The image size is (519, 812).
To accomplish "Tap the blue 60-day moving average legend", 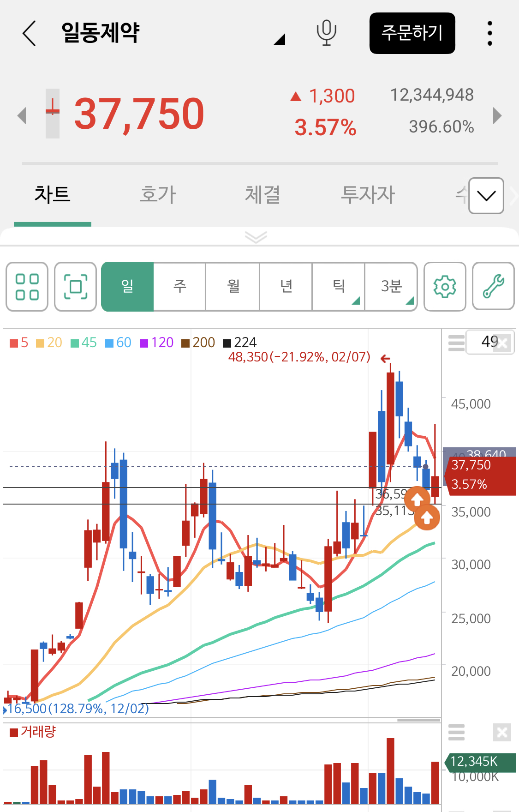I will point(118,343).
